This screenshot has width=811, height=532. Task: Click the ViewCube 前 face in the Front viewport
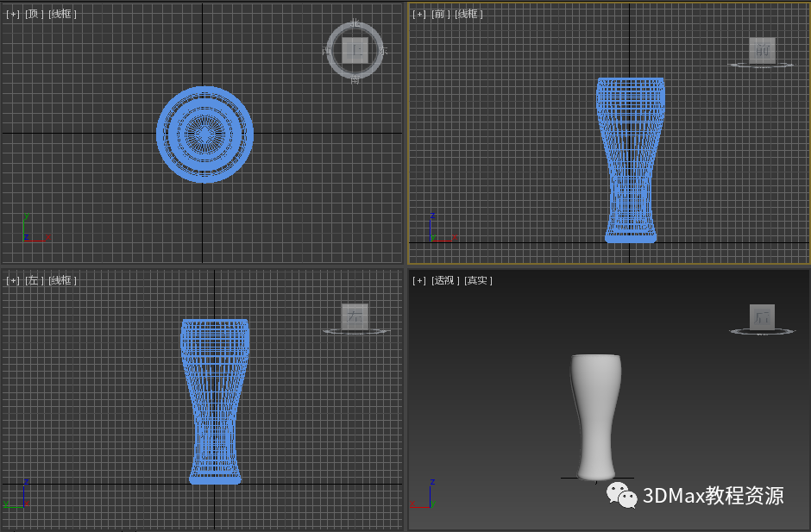(x=762, y=50)
